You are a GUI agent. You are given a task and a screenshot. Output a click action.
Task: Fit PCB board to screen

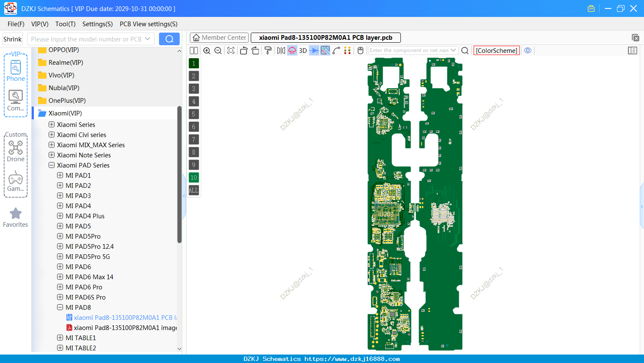(231, 50)
